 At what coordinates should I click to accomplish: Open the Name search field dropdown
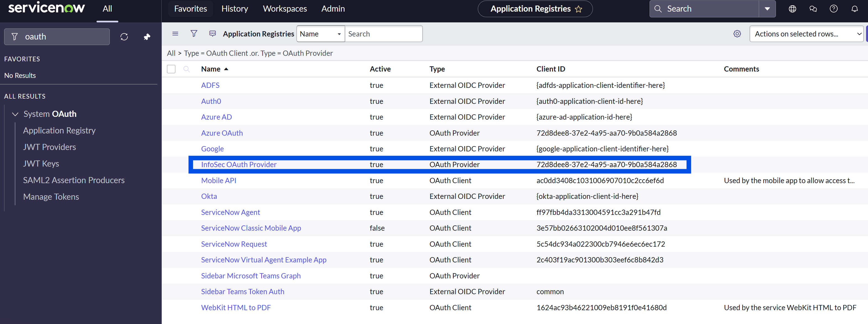[320, 34]
